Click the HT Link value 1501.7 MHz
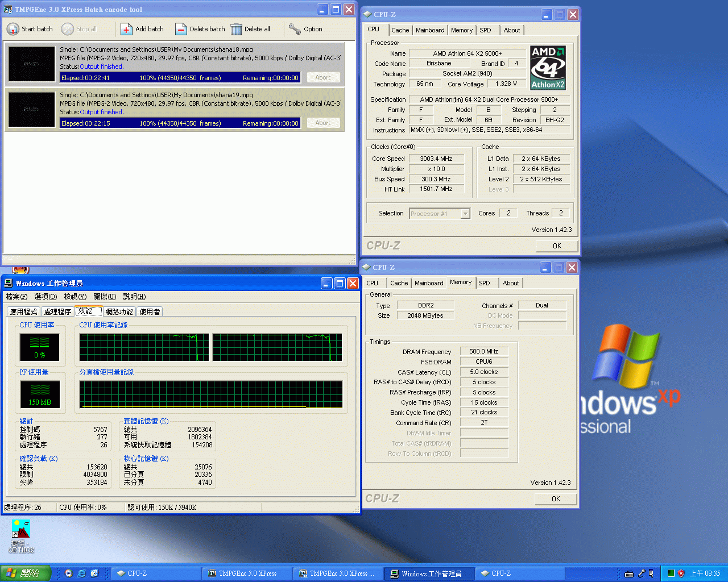 [x=436, y=189]
